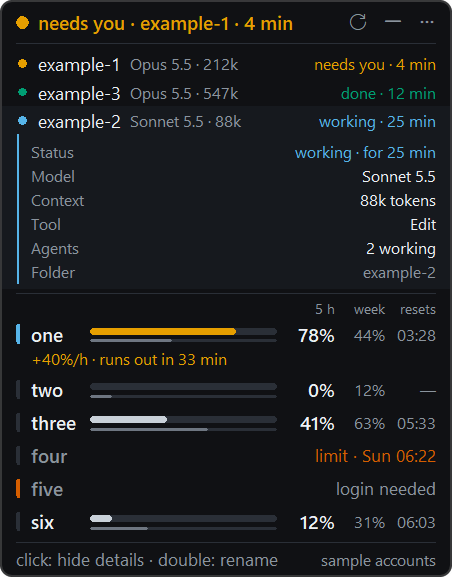Image resolution: width=452 pixels, height=577 pixels.
Task: Select the example-1 session row
Action: [226, 65]
